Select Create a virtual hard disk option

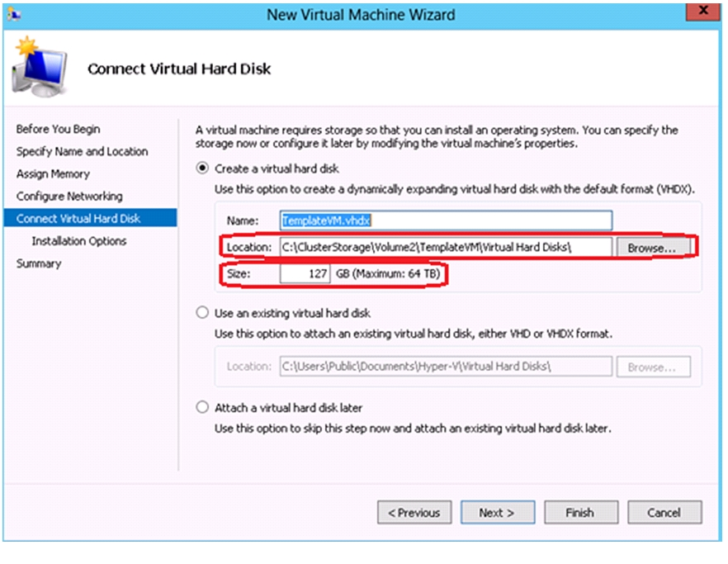pos(202,168)
